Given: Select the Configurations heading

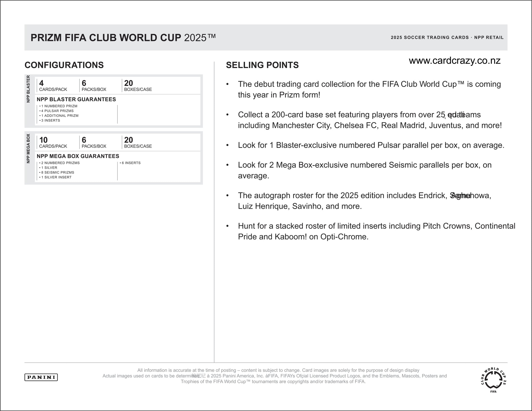Looking at the screenshot, I should pyautogui.click(x=64, y=65).
